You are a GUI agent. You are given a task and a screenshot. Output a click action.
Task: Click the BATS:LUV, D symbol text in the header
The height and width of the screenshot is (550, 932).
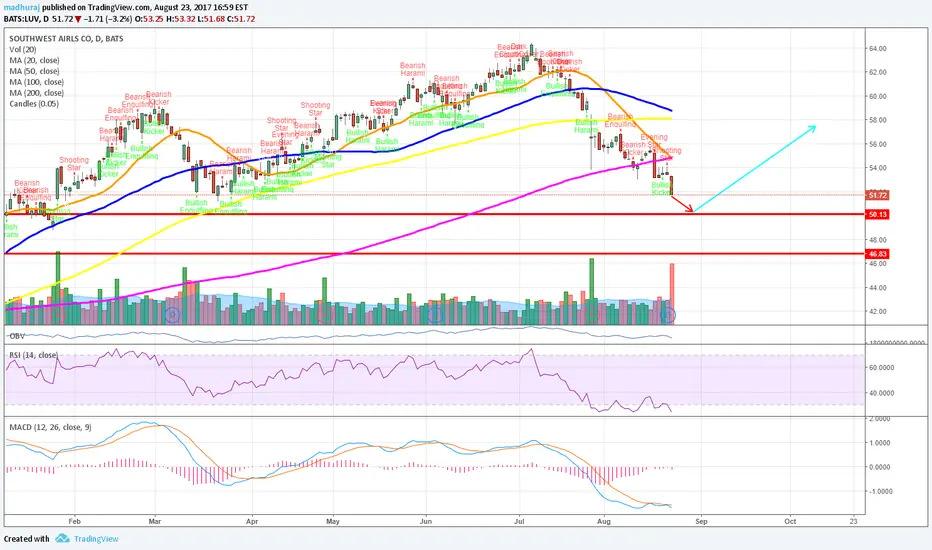click(x=26, y=19)
